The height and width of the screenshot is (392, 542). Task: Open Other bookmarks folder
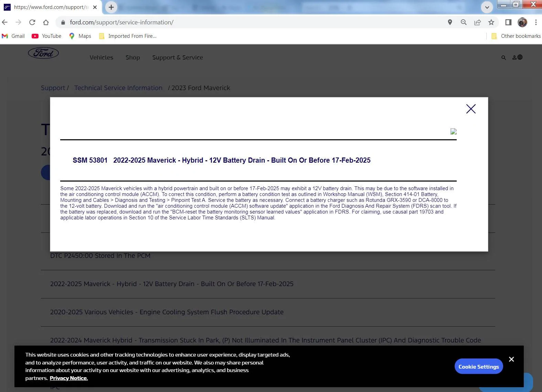[516, 36]
